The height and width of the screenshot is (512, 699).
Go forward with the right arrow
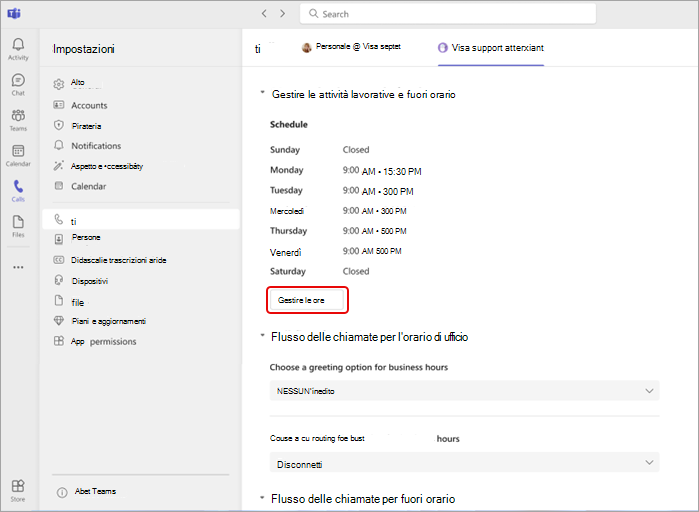(283, 14)
